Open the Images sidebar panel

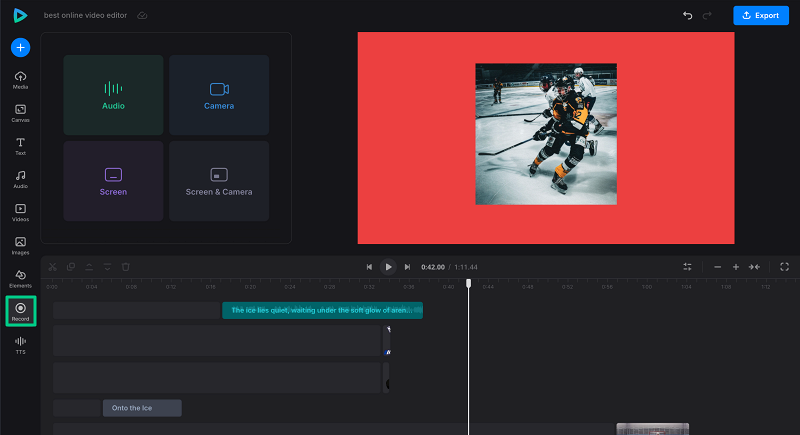pyautogui.click(x=20, y=246)
